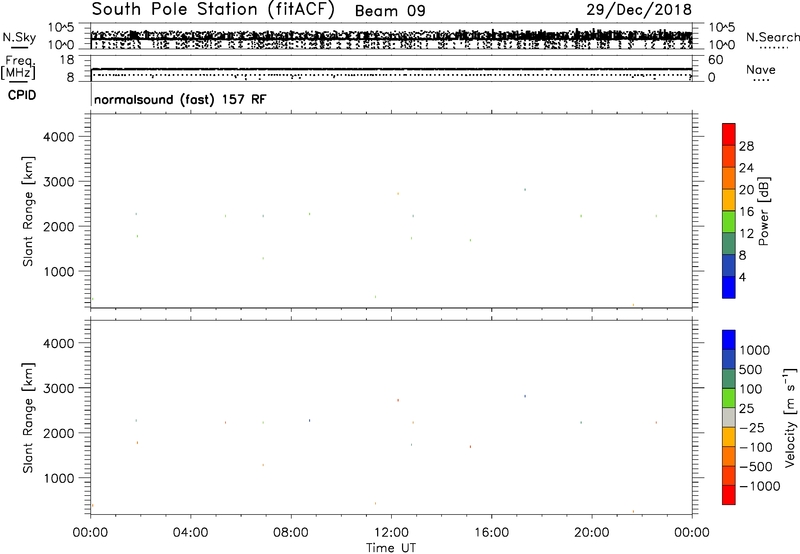Click the "16" Power colorbar label
The width and height of the screenshot is (800, 554).
point(746,212)
